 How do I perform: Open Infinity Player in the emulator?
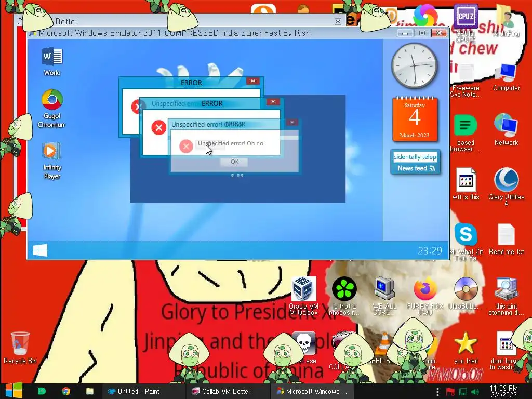coord(52,161)
